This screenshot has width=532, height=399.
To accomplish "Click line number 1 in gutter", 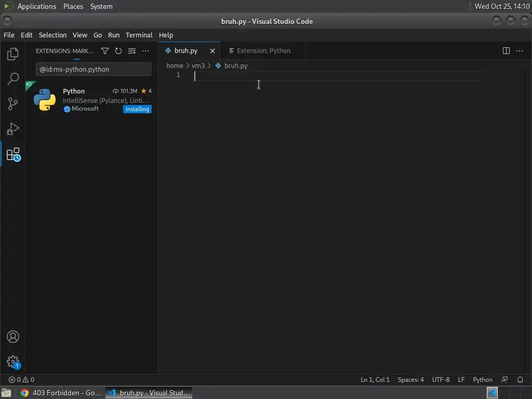I will click(x=178, y=75).
